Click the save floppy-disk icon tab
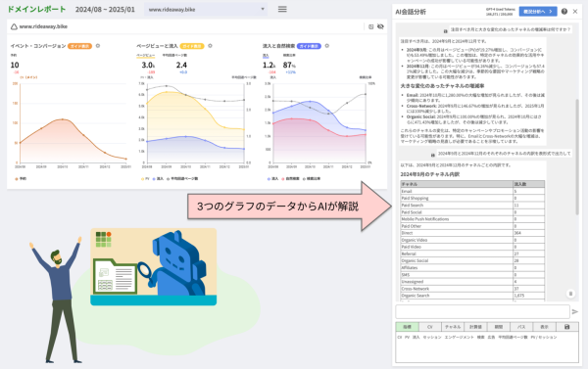This screenshot has width=588, height=369. [x=567, y=327]
